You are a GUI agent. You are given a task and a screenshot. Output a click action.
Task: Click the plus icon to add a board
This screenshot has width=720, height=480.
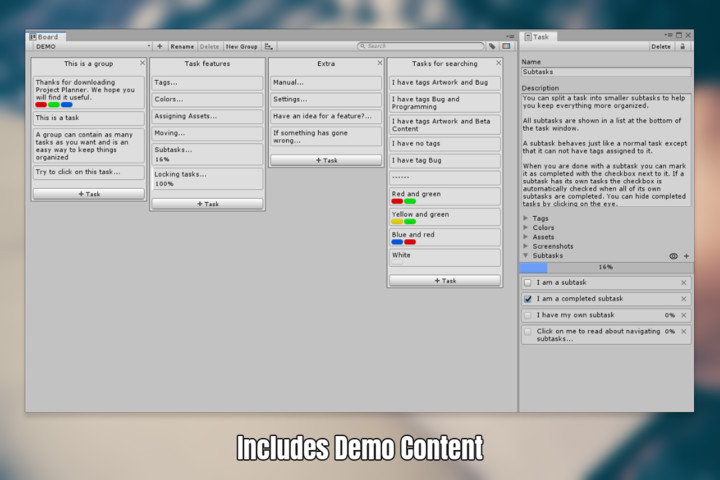pos(160,46)
